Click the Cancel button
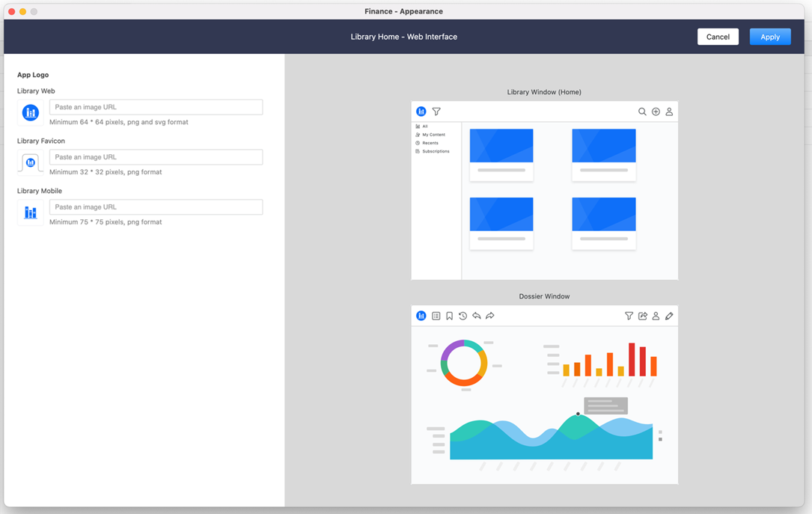 [x=718, y=37]
